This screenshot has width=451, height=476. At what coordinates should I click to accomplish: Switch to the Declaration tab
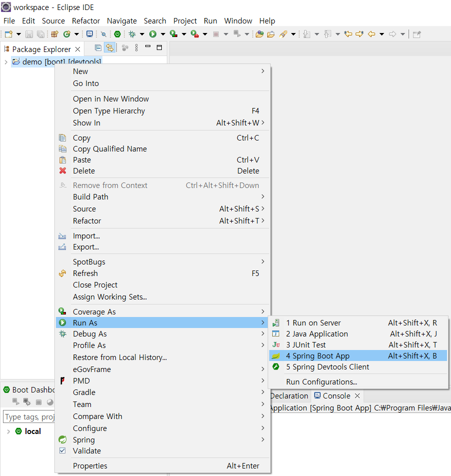289,396
